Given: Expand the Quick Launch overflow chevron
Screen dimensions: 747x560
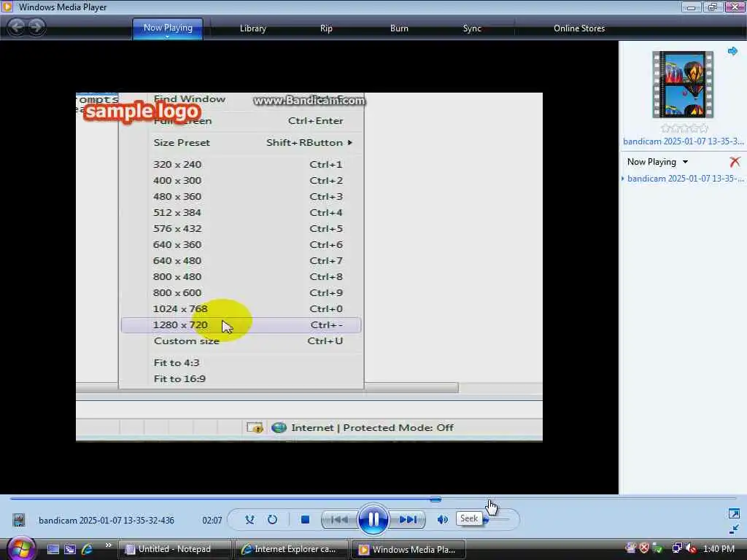Looking at the screenshot, I should click(x=108, y=545).
